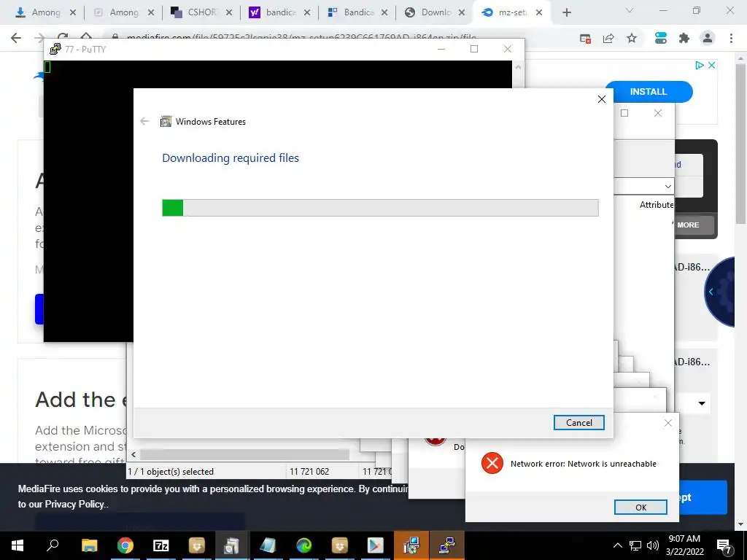The image size is (747, 560).
Task: Open the Play Store icon on taskbar
Action: click(376, 545)
